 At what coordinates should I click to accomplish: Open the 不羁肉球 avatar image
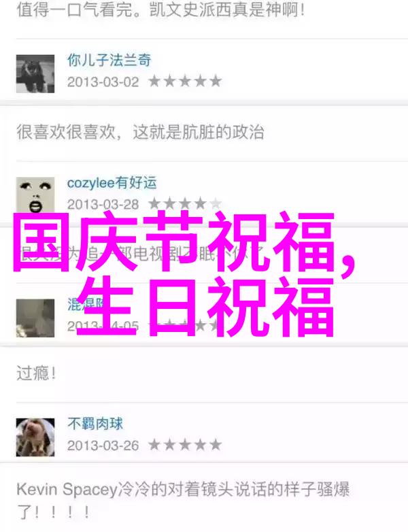(x=35, y=437)
